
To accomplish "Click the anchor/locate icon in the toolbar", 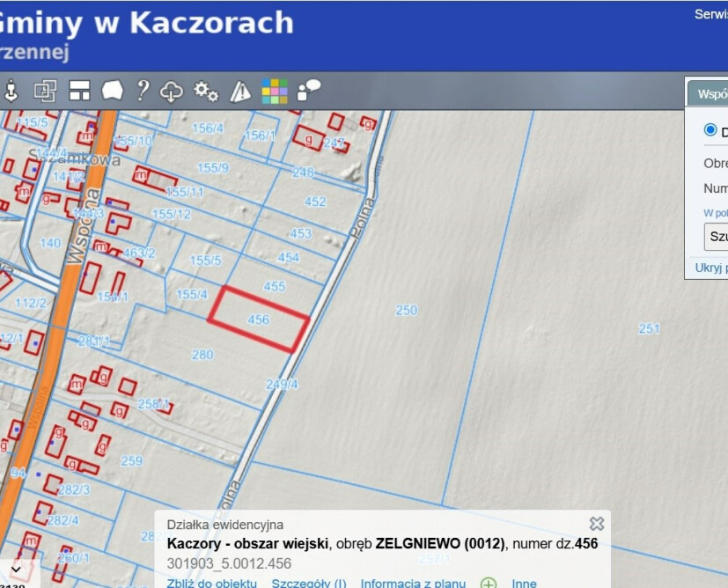I will 11,91.
